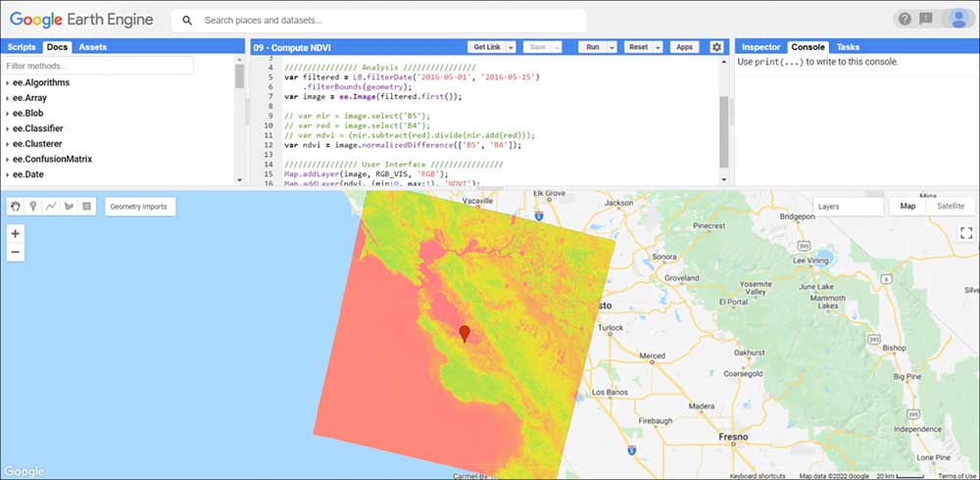
Task: Open the user account avatar
Action: [x=958, y=19]
